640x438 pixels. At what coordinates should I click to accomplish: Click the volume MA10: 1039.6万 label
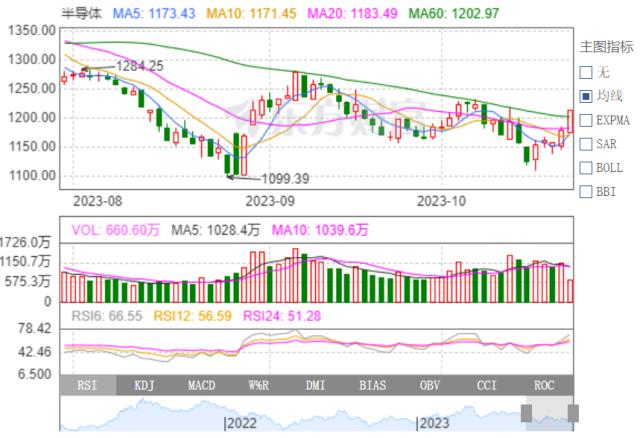click(x=320, y=230)
